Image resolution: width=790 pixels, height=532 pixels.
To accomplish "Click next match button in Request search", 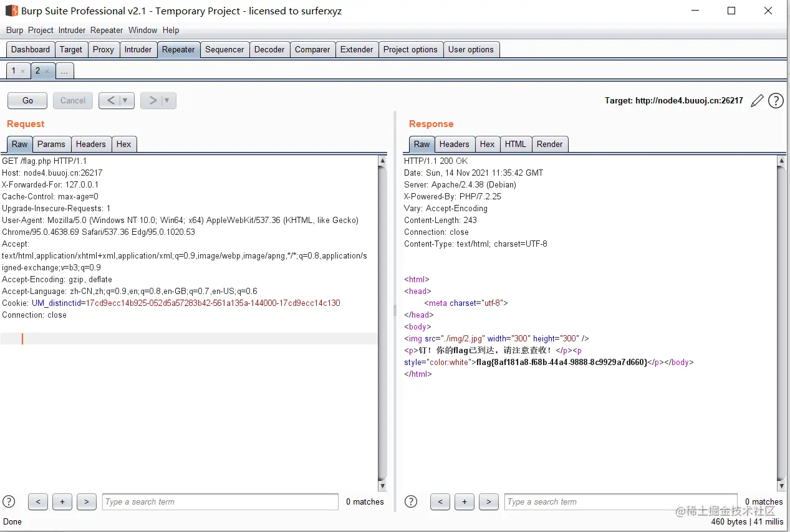I will coord(87,501).
